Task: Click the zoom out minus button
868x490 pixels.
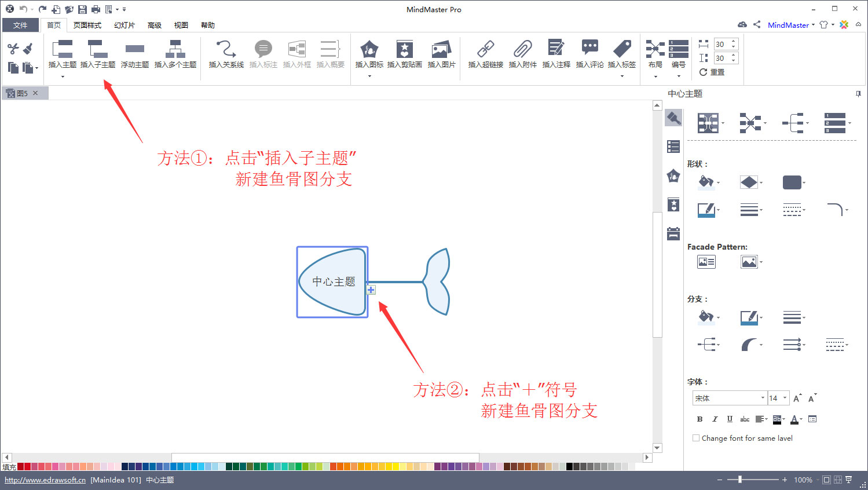Action: click(720, 480)
